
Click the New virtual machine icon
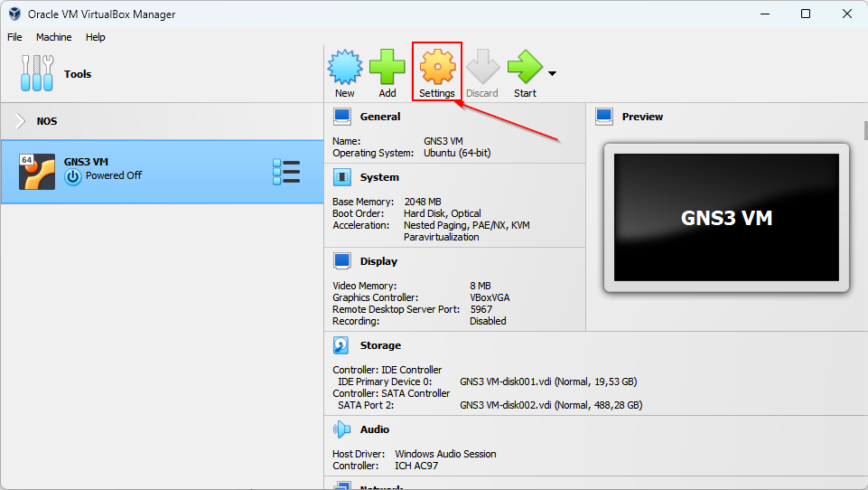coord(344,69)
